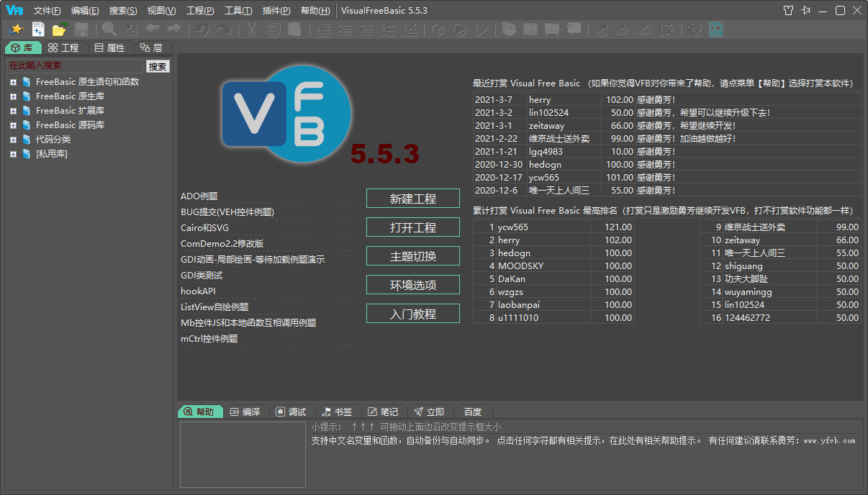This screenshot has height=495, width=868.
Task: Switch to the 调试 tab at the bottom
Action: 292,412
